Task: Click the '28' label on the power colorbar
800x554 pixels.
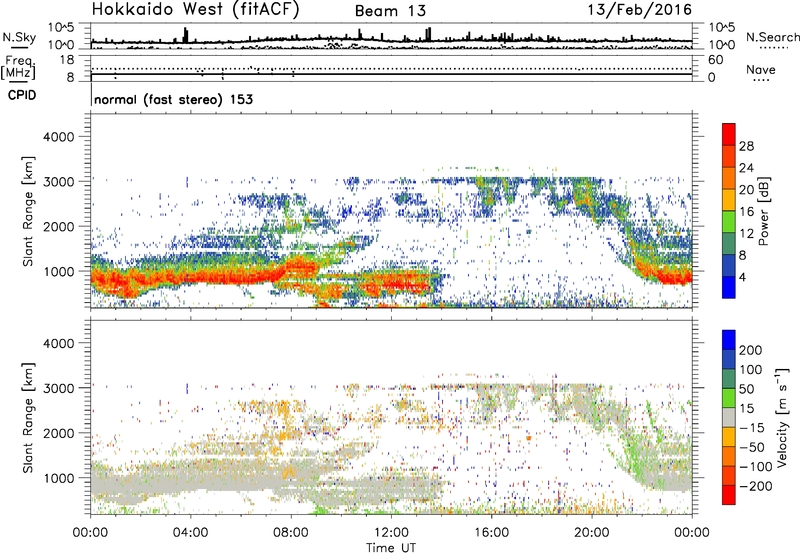Action: click(746, 146)
